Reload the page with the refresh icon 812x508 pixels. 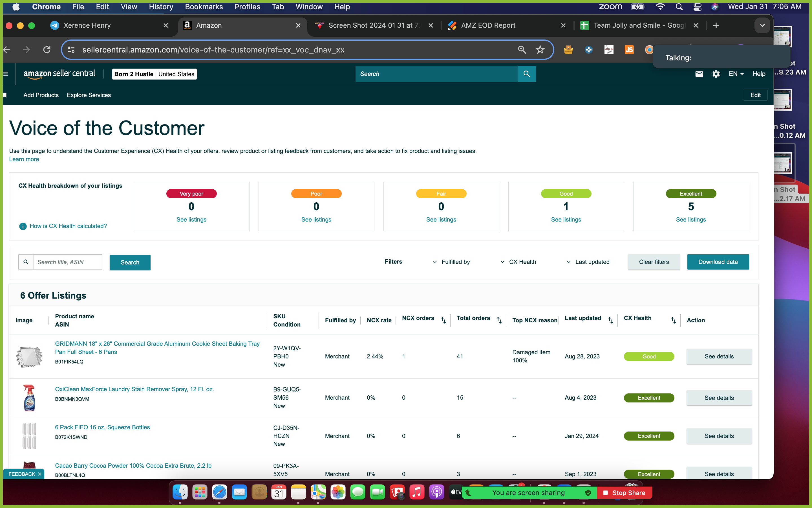pyautogui.click(x=47, y=50)
